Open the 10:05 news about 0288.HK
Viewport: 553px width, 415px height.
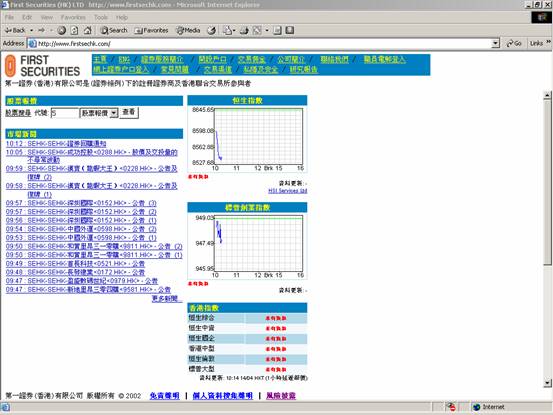point(92,156)
